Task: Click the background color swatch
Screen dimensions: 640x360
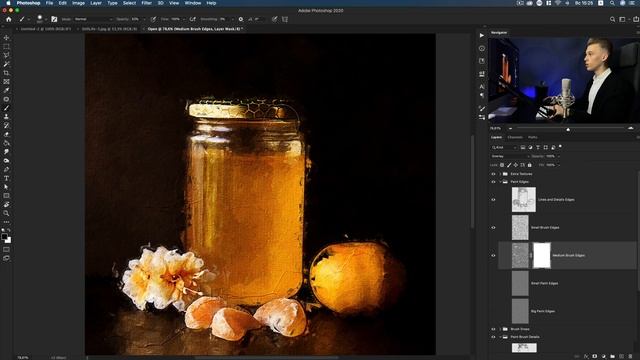Action: tap(8, 240)
